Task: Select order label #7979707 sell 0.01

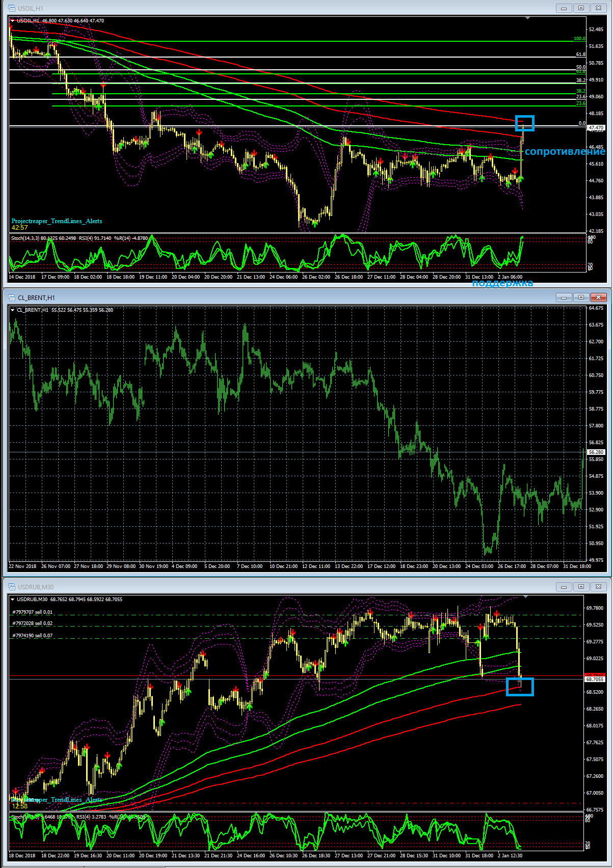Action: [x=33, y=612]
